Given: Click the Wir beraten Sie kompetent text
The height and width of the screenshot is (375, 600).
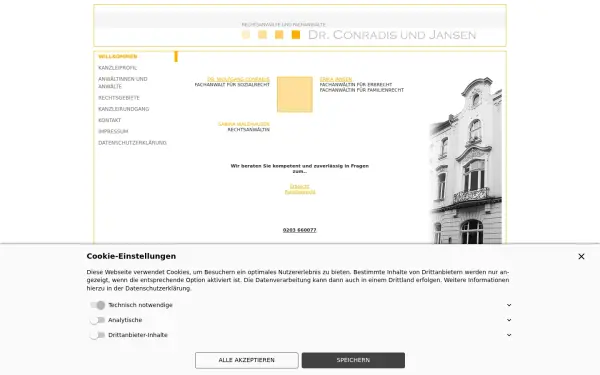Looking at the screenshot, I should [x=300, y=169].
